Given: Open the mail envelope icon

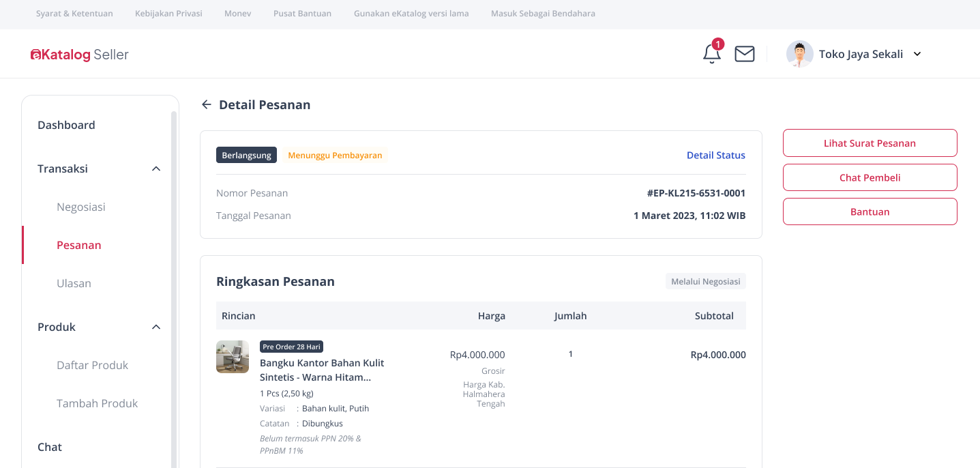Looking at the screenshot, I should pyautogui.click(x=744, y=54).
